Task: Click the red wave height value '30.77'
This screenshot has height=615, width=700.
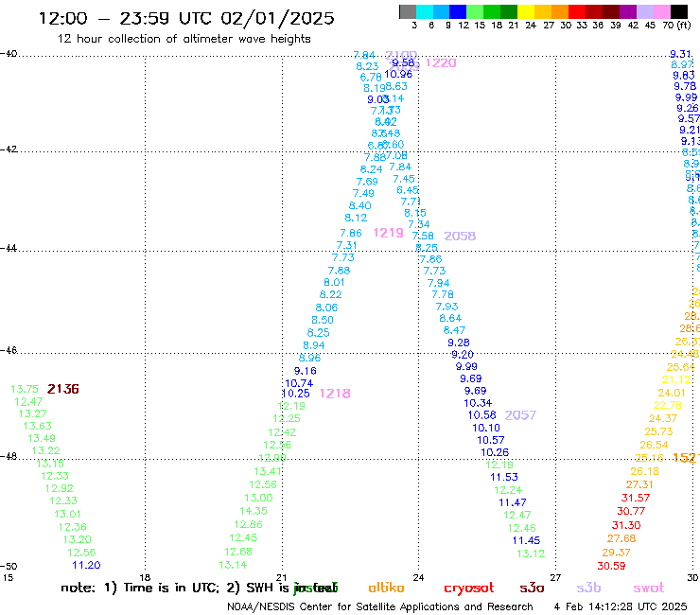Action: [631, 511]
